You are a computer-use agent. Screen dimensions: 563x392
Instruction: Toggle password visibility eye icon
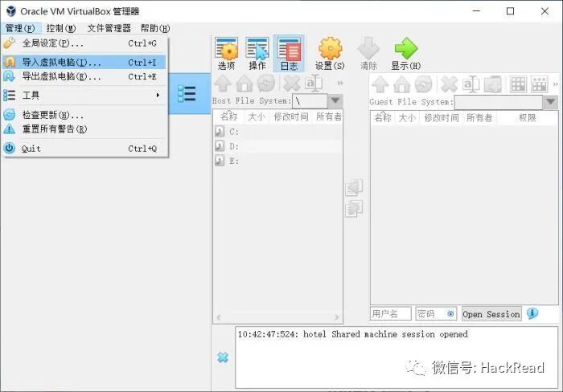click(x=450, y=314)
